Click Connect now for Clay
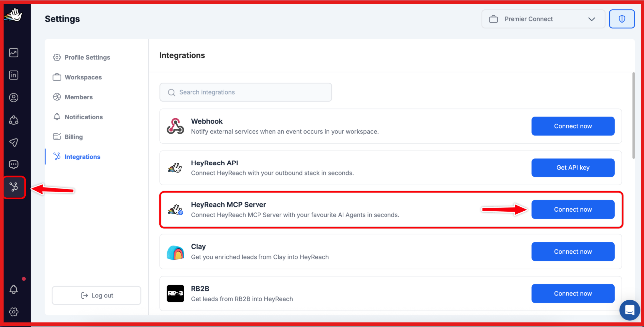Screen dimensions: 644x327 (x=573, y=252)
